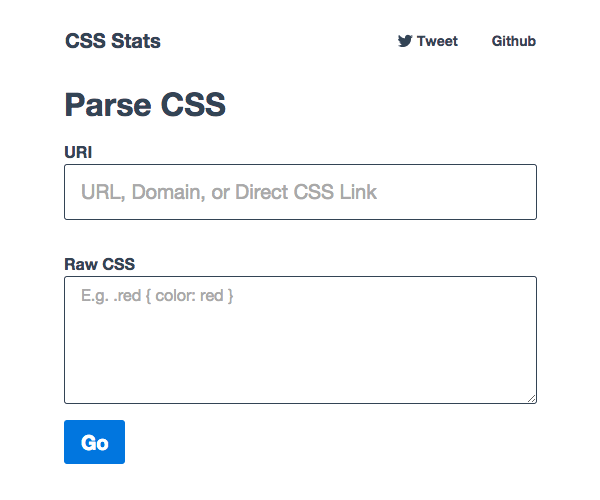Focus the URI input field
The height and width of the screenshot is (500, 600).
(x=300, y=192)
